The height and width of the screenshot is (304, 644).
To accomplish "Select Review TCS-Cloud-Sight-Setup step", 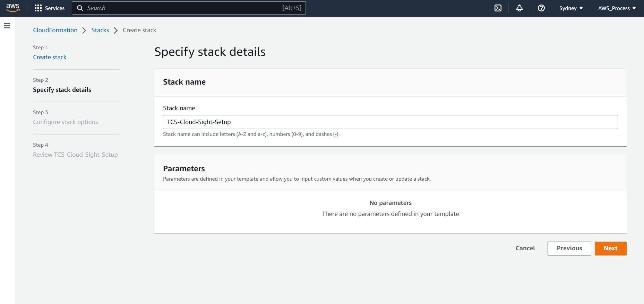I will coord(75,155).
